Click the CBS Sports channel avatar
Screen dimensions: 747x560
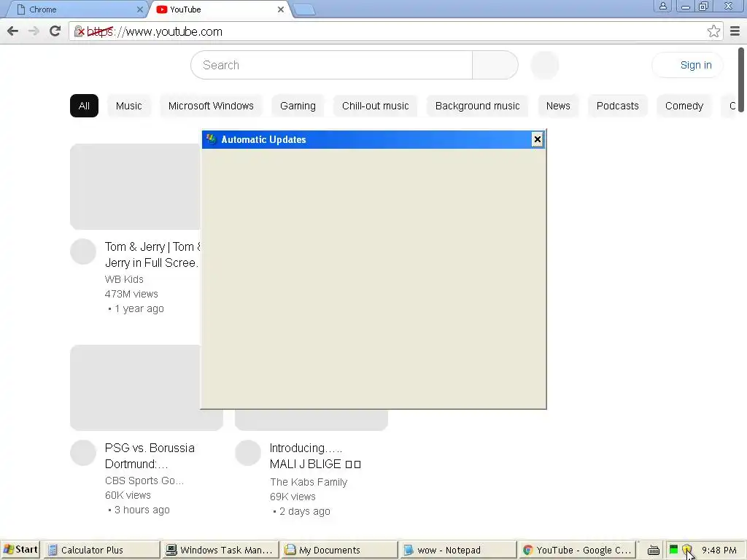pos(83,452)
